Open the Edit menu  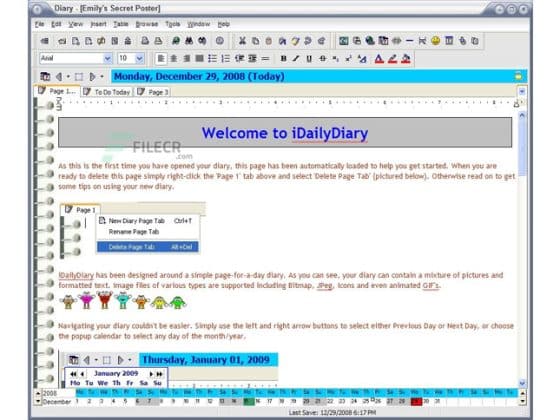click(56, 24)
